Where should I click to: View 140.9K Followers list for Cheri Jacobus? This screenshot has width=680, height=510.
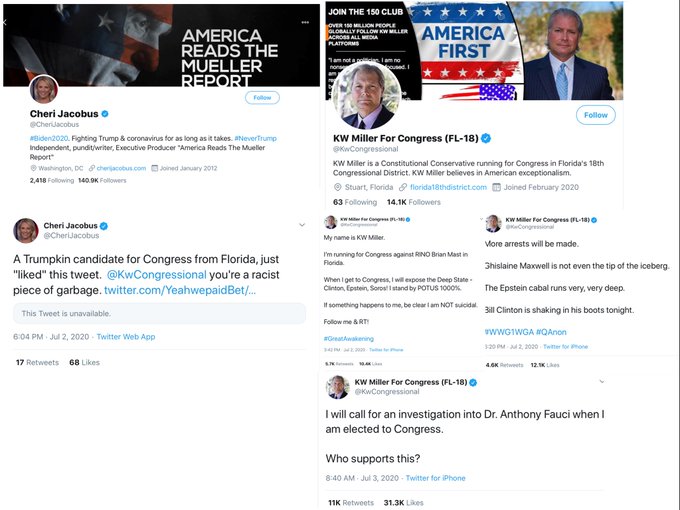click(x=102, y=180)
